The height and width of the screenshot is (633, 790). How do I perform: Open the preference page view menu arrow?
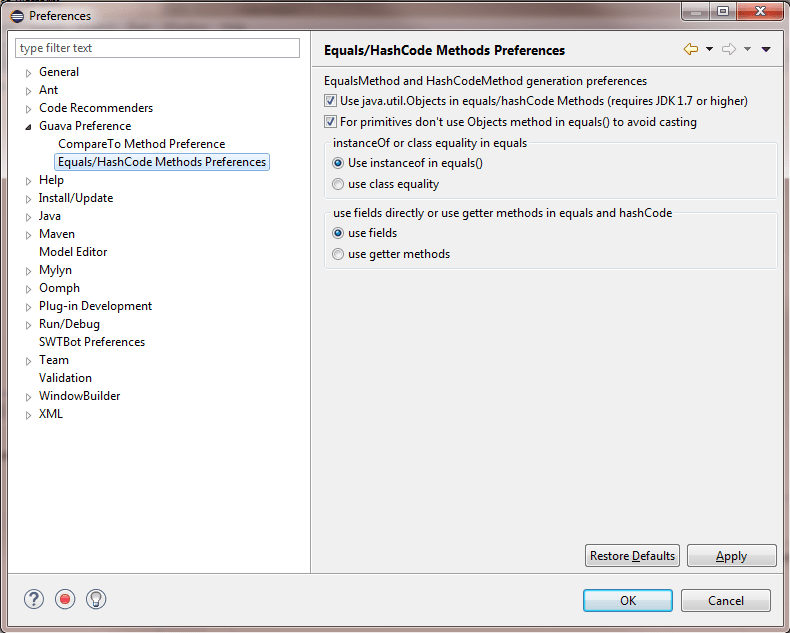[766, 49]
